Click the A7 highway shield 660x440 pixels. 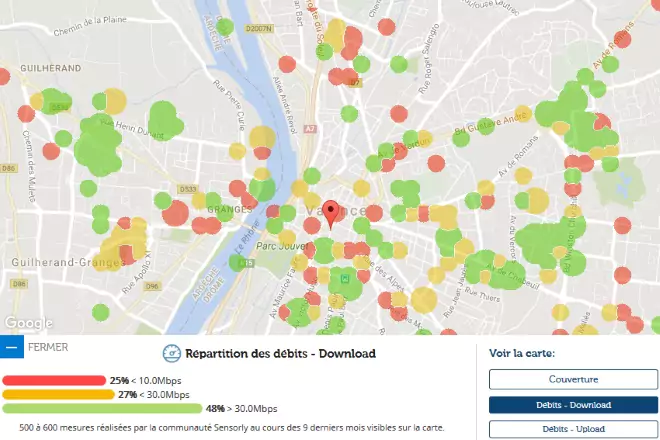[x=309, y=129]
